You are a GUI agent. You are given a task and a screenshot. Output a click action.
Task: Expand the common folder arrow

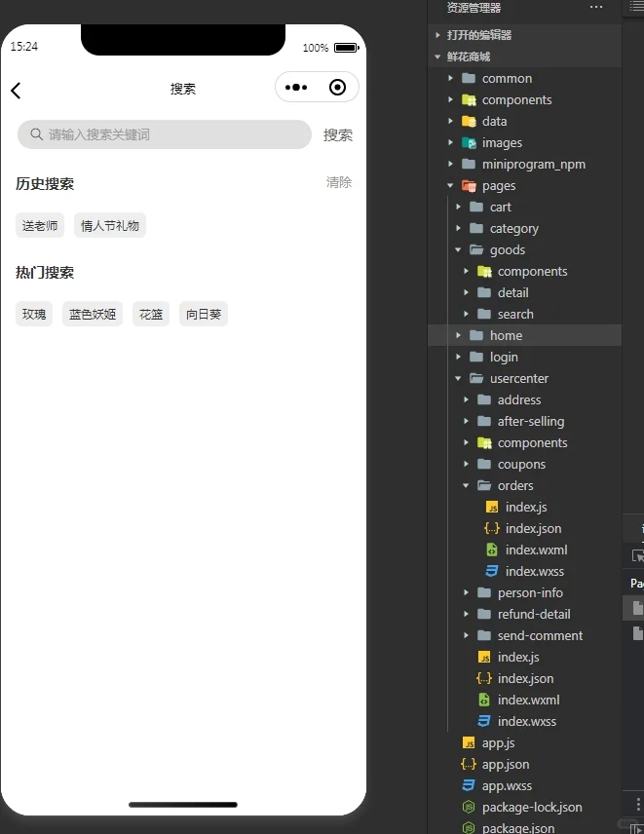450,78
